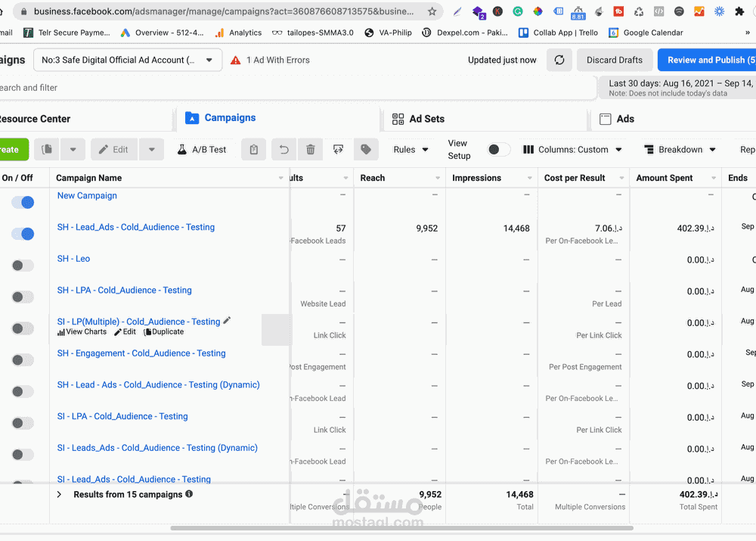This screenshot has width=756, height=541.
Task: Turn off SH - Lead_Ads - Cold_Audience - Testing toggle
Action: coord(23,234)
